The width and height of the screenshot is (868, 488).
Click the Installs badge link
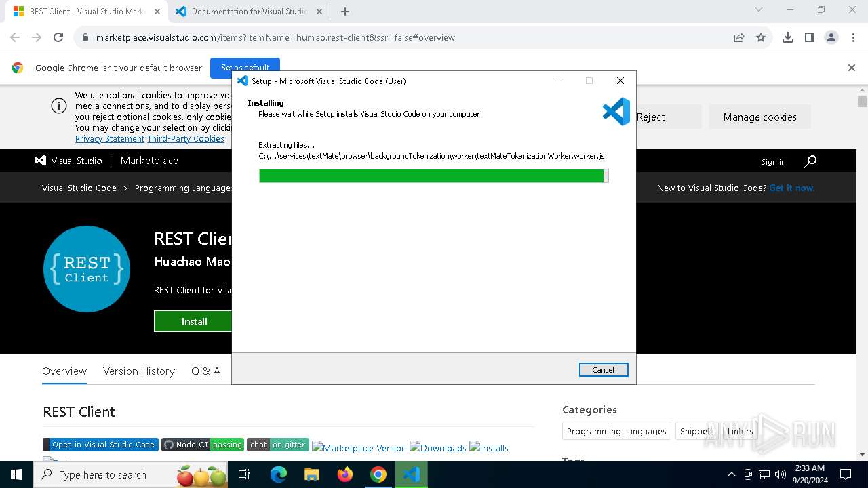click(489, 448)
